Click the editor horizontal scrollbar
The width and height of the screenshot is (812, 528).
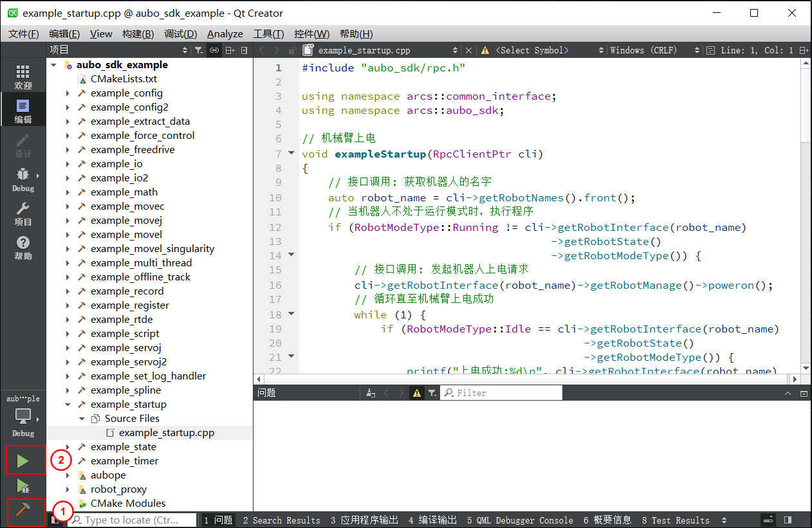(x=528, y=379)
